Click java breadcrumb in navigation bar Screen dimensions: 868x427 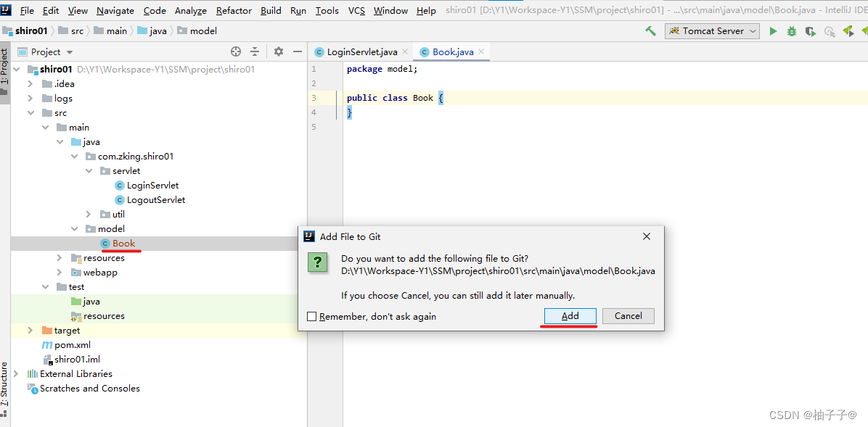tap(152, 31)
